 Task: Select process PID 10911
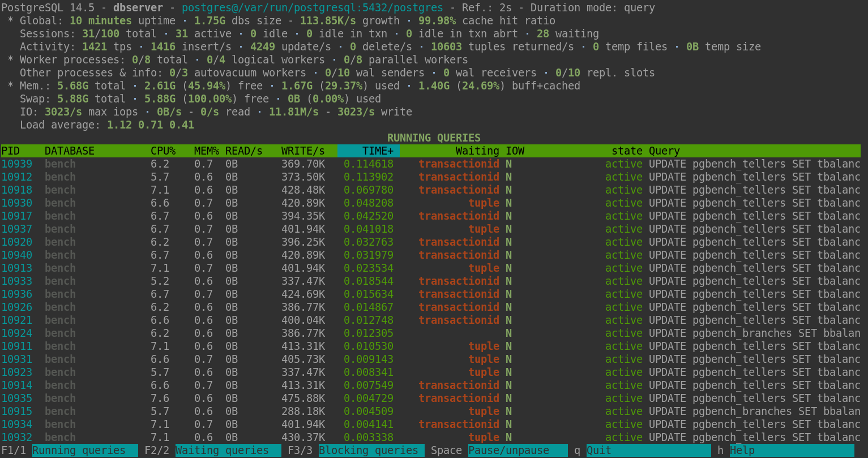point(16,346)
